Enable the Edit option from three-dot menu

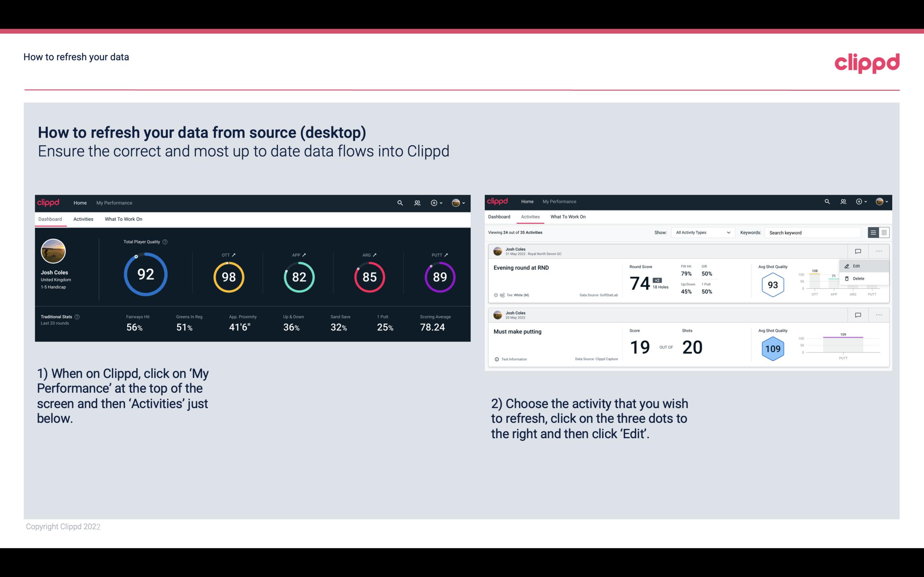tap(858, 266)
